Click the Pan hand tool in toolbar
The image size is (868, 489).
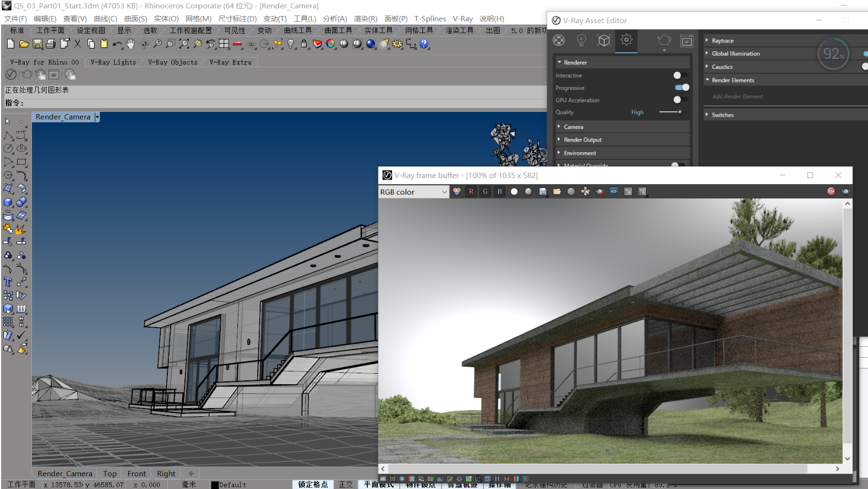click(131, 44)
